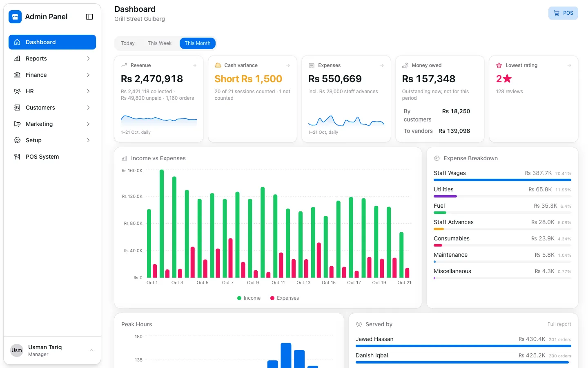588x368 pixels.
Task: Go to Dashboard in the sidebar
Action: [52, 42]
